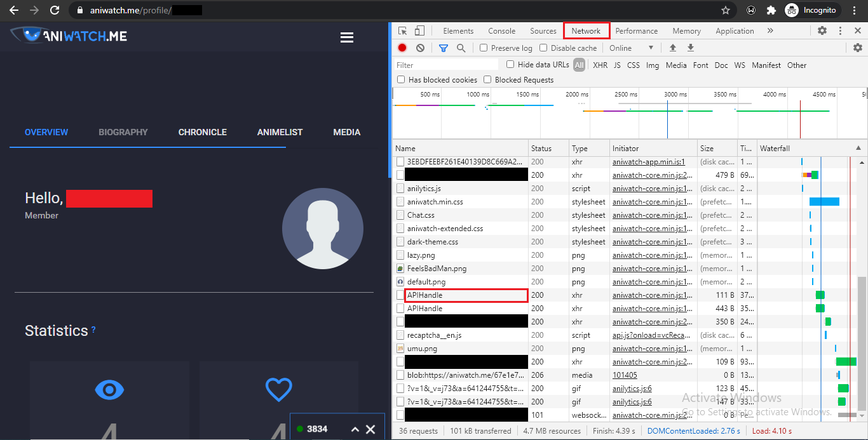Screen dimensions: 868x440
Task: Open the DevTools customize three-dot menu
Action: [840, 30]
